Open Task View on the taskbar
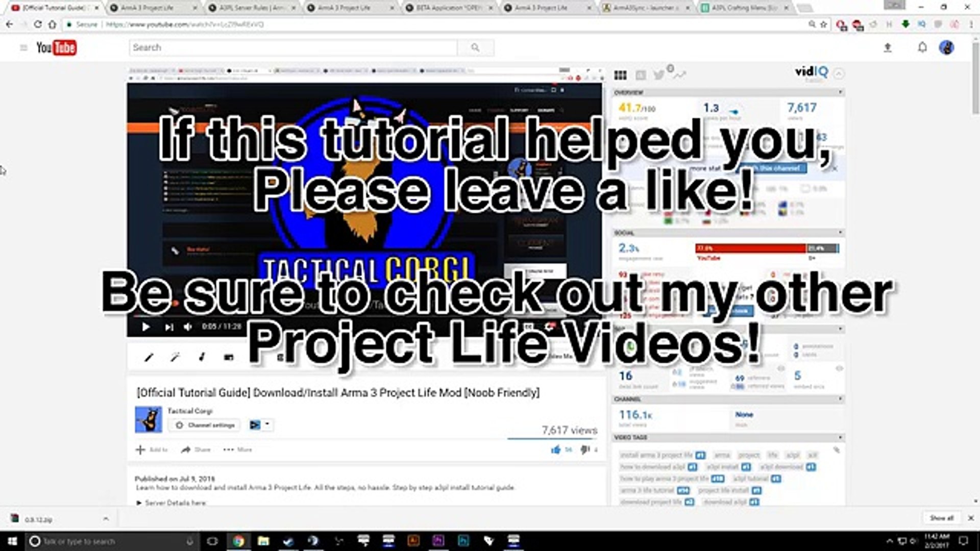 point(212,541)
